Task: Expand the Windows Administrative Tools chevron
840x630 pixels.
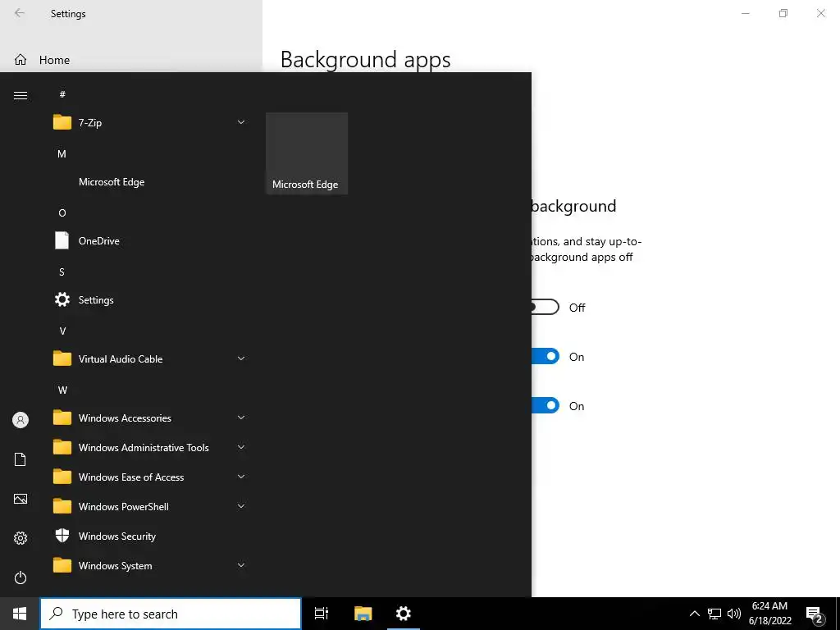Action: pos(241,447)
